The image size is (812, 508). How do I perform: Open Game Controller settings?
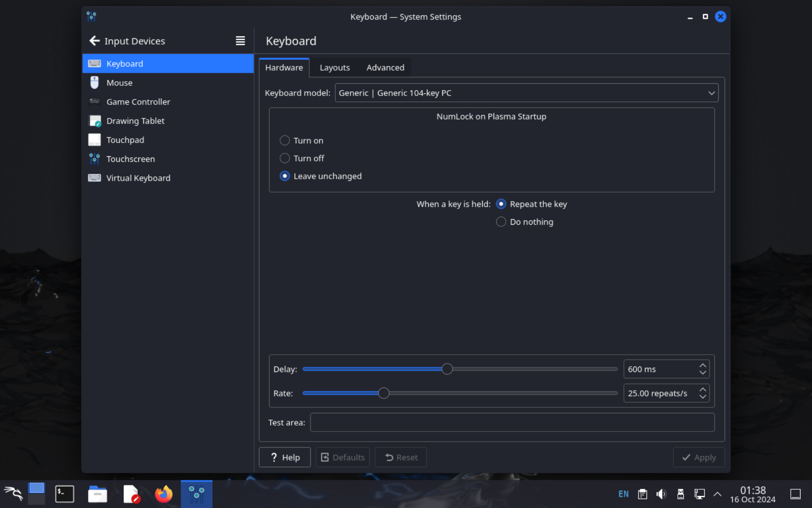click(138, 102)
